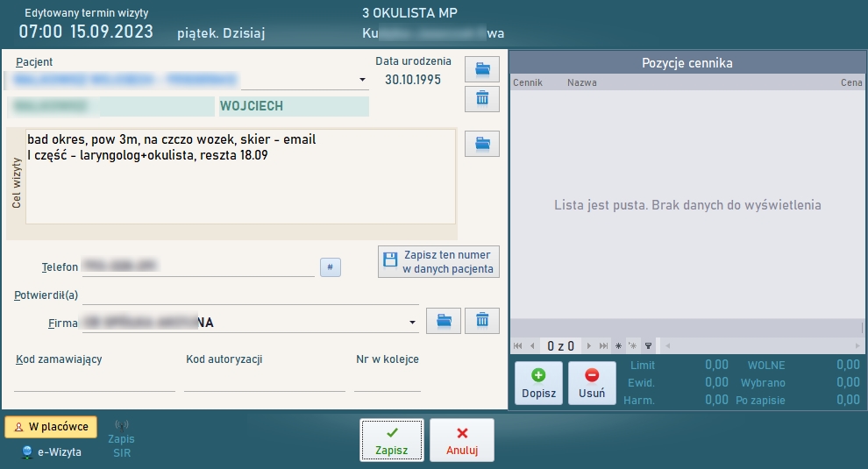Open folder icon next to Firma field
This screenshot has height=469, width=868.
tap(444, 322)
